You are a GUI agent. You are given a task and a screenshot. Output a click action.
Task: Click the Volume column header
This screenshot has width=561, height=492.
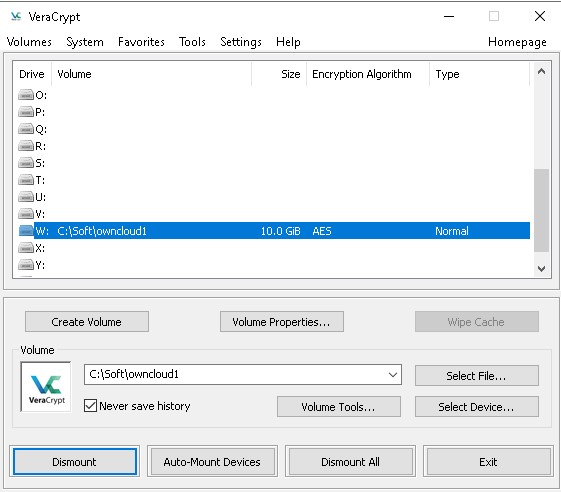coord(151,74)
